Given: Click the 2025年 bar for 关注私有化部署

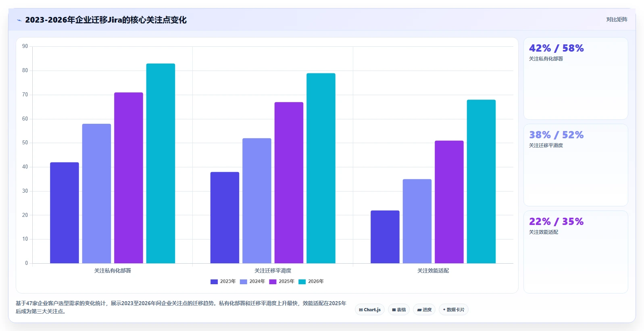Looking at the screenshot, I should [129, 178].
